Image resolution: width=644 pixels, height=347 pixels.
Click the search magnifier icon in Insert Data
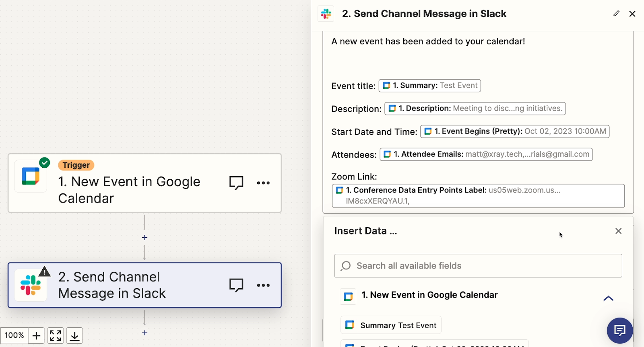[x=346, y=266]
